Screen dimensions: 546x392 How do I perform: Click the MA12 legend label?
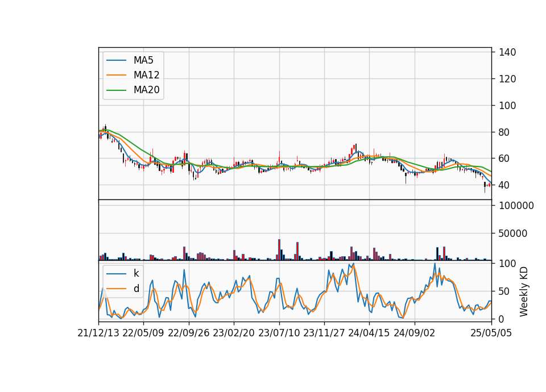[x=146, y=75]
